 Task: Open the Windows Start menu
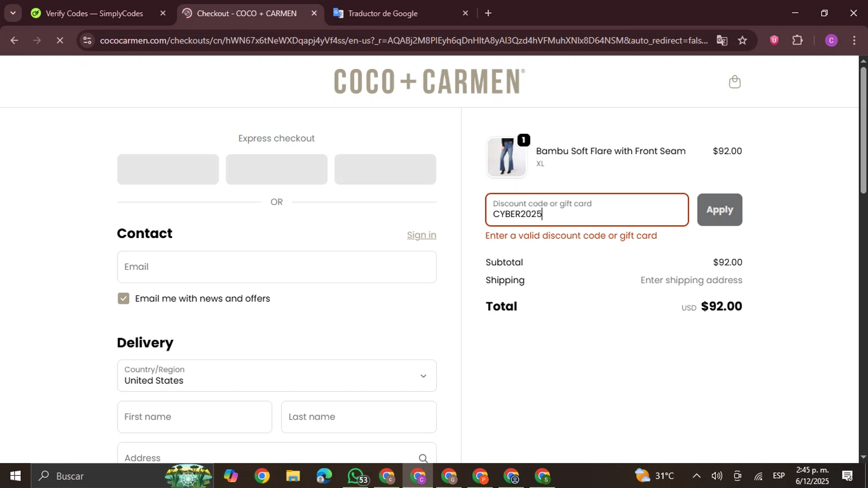coord(15,476)
